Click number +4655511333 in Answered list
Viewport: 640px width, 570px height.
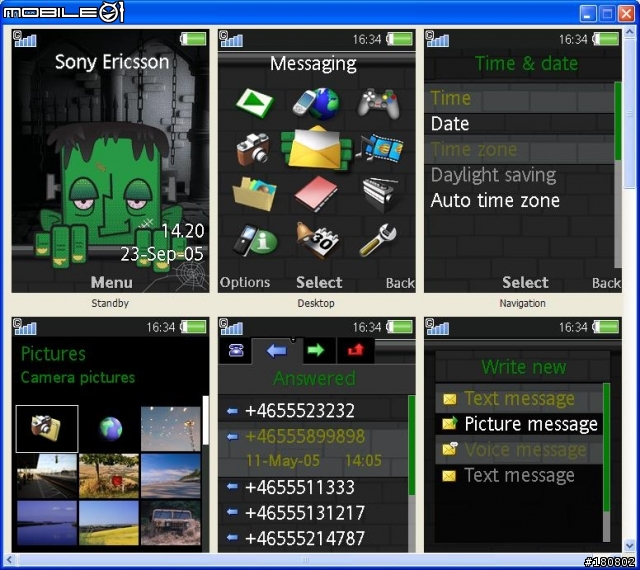300,488
